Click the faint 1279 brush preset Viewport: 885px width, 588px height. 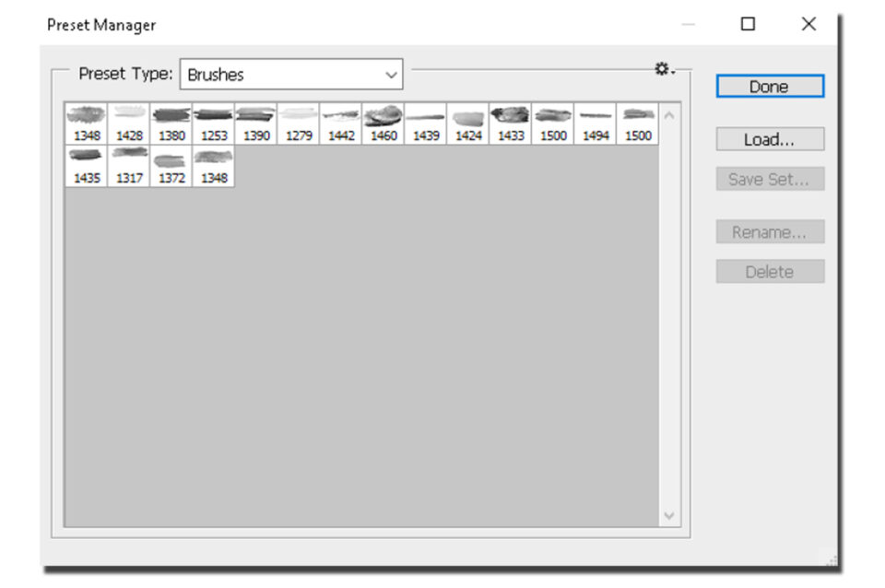point(299,124)
